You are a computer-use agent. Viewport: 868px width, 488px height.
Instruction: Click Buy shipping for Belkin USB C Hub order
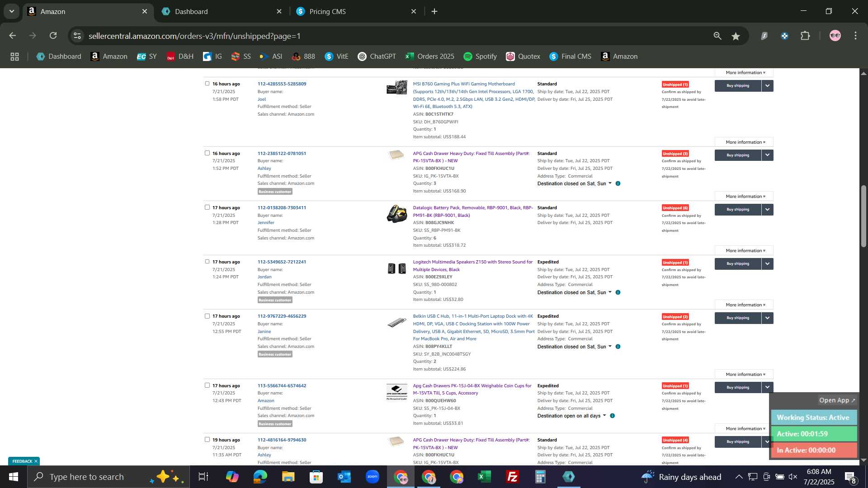738,318
